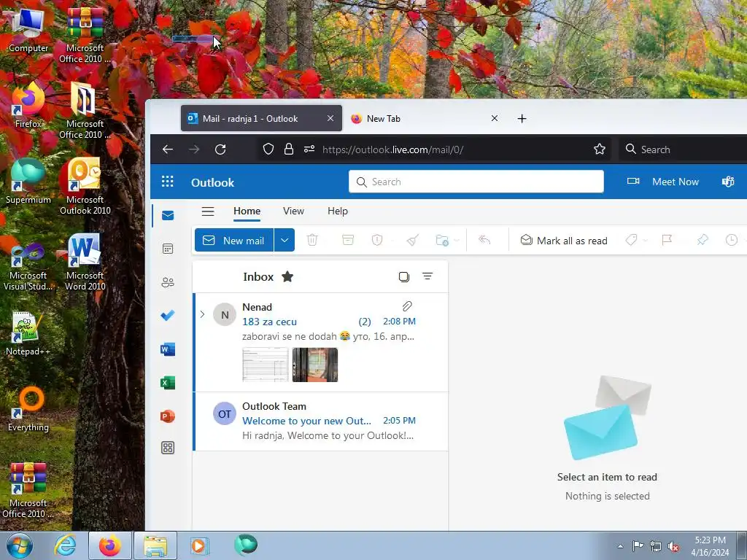Expand the Categorize dropdown arrow
Viewport: 747px width, 560px height.
pos(646,241)
